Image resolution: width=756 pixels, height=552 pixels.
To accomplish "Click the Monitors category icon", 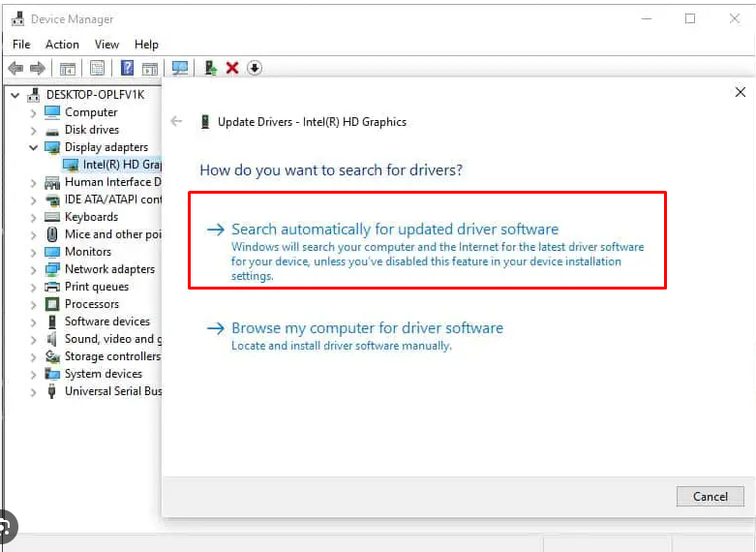I will 52,252.
